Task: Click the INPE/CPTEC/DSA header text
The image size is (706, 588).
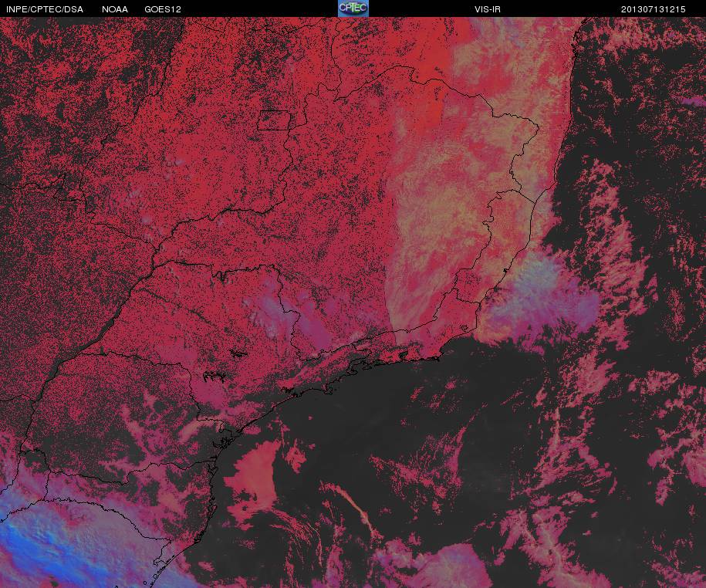Action: (45, 9)
